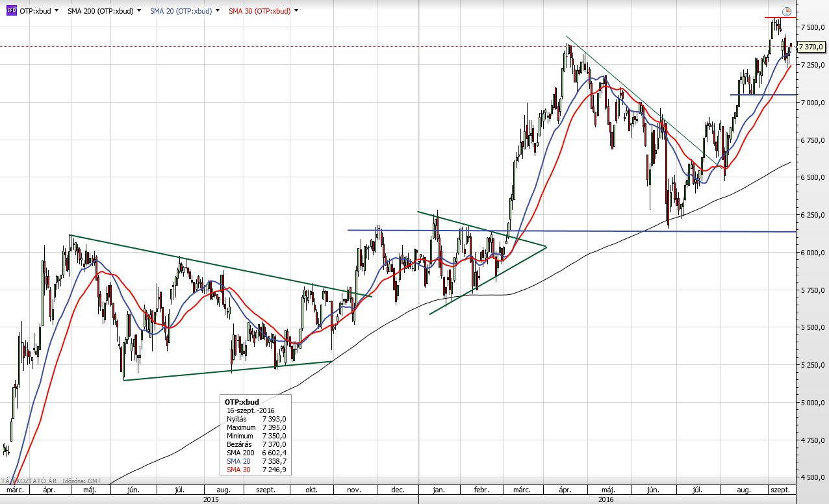
Task: Click the 6 750,0 price axis label
Action: [812, 140]
